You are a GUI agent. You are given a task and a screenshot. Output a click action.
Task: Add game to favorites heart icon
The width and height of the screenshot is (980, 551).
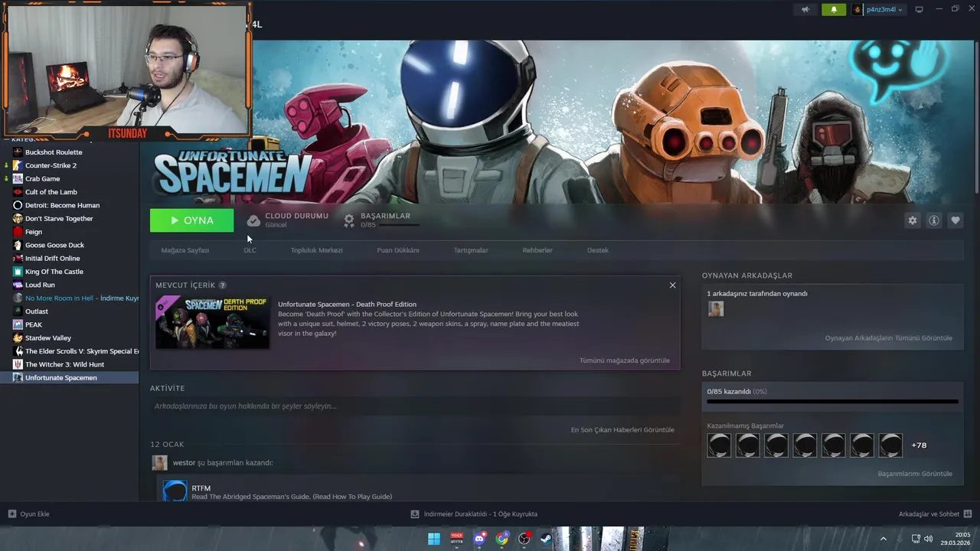pos(955,220)
